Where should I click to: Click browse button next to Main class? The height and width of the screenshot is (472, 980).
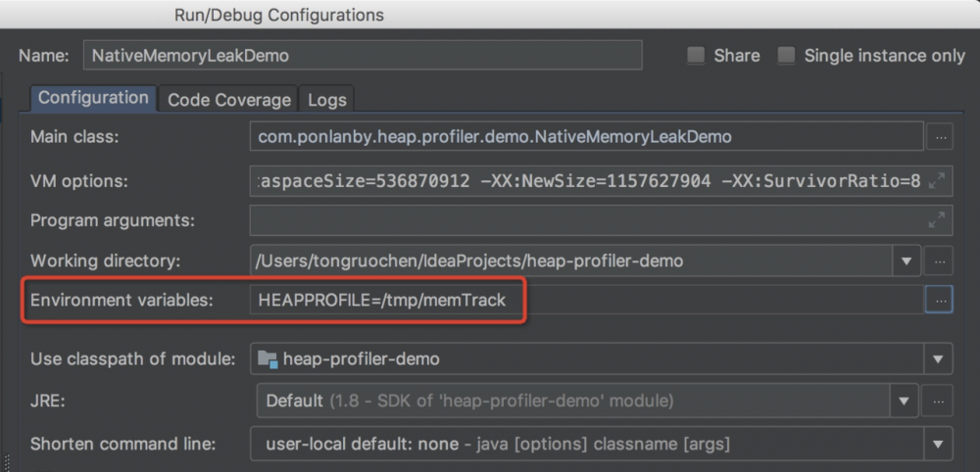point(940,137)
